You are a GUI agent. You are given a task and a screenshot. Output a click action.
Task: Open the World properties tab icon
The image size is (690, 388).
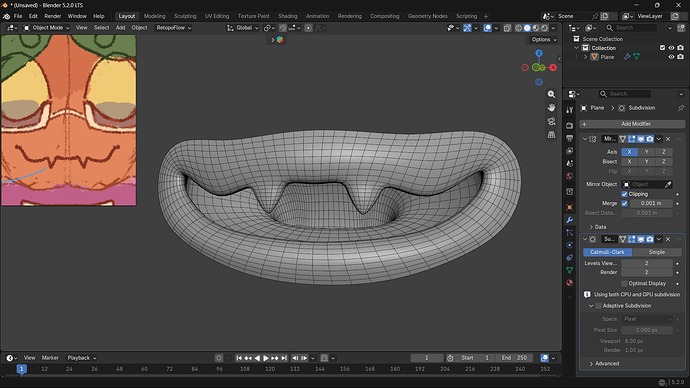569,176
